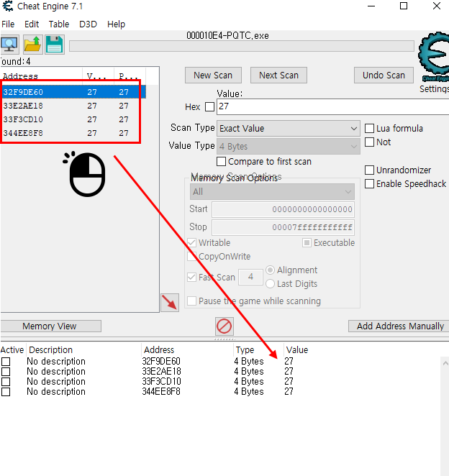Click the scan progress bar
Viewport: 449px width, 476px height.
point(242,46)
